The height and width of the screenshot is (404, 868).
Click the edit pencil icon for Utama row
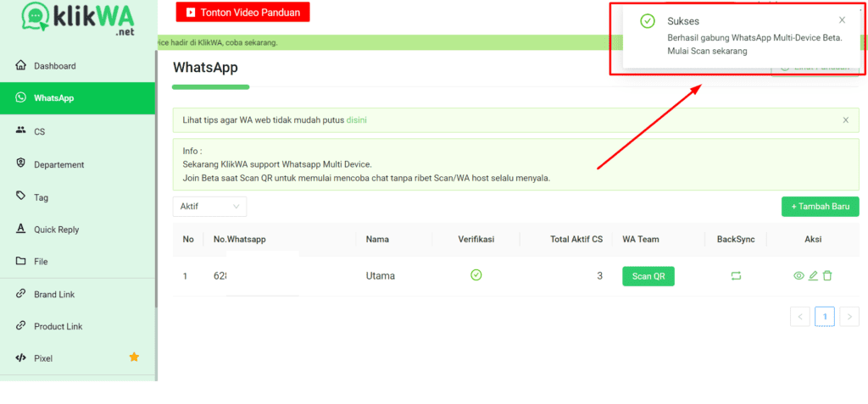click(x=813, y=276)
